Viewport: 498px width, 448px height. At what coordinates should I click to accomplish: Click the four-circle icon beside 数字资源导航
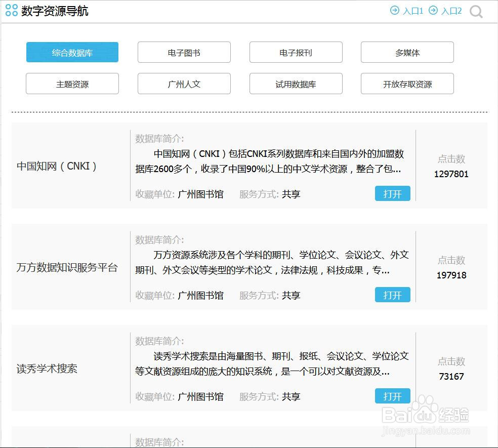(x=12, y=10)
